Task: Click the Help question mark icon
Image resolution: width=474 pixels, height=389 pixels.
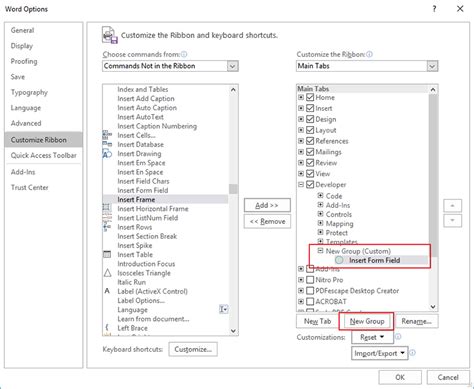Action: 434,9
